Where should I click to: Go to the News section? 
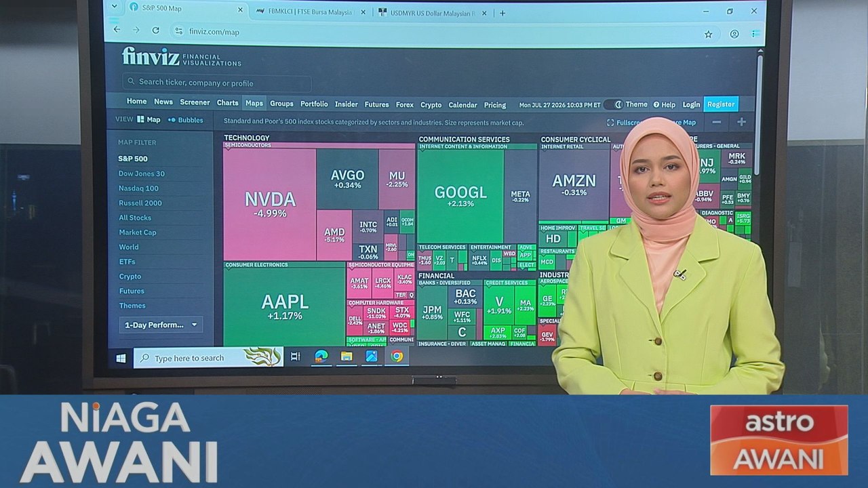tap(163, 102)
